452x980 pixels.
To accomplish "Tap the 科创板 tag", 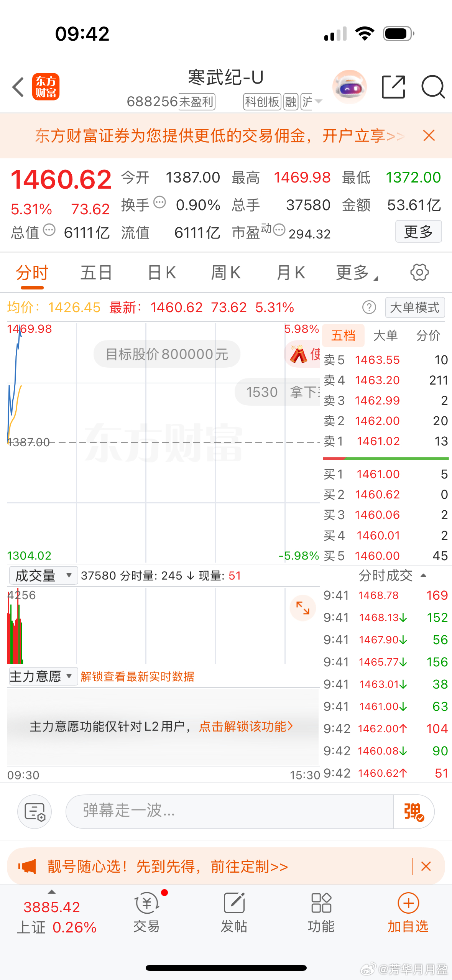I will [262, 102].
